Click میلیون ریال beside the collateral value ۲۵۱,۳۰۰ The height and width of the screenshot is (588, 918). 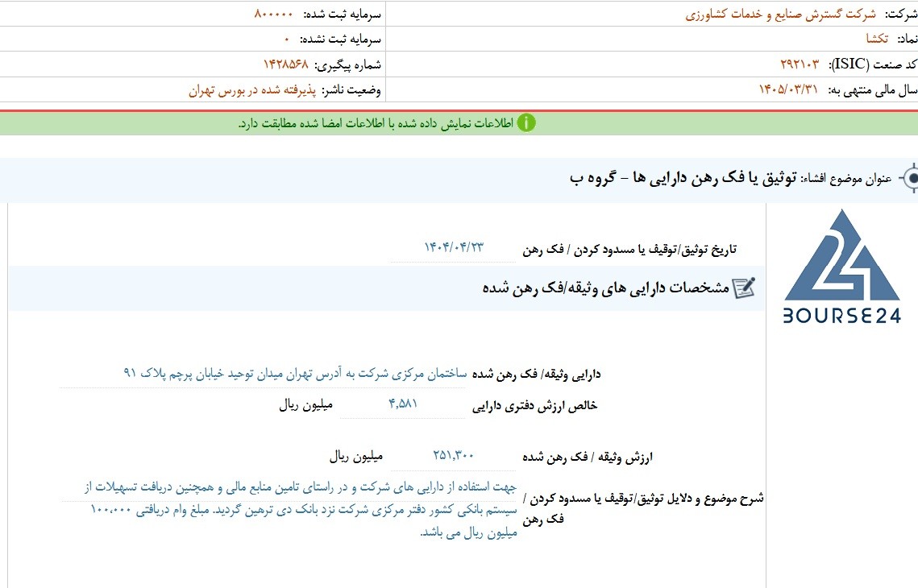356,457
